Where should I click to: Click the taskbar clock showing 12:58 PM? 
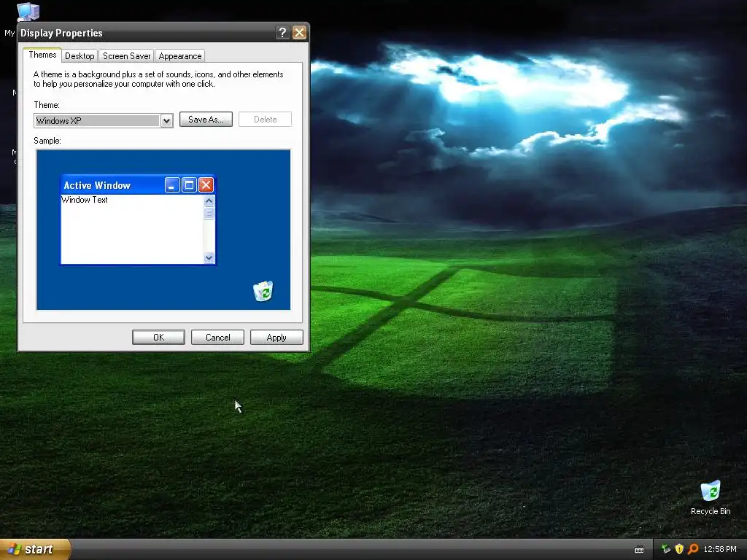coord(720,549)
